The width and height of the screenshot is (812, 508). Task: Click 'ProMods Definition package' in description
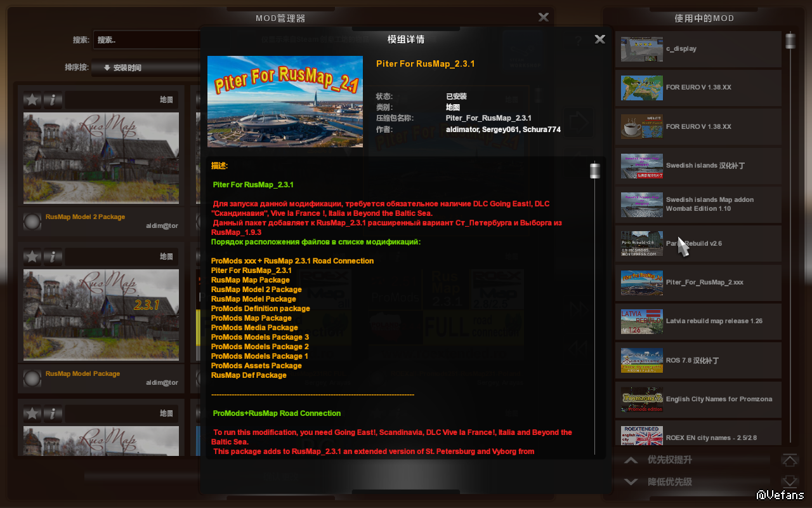pos(261,309)
